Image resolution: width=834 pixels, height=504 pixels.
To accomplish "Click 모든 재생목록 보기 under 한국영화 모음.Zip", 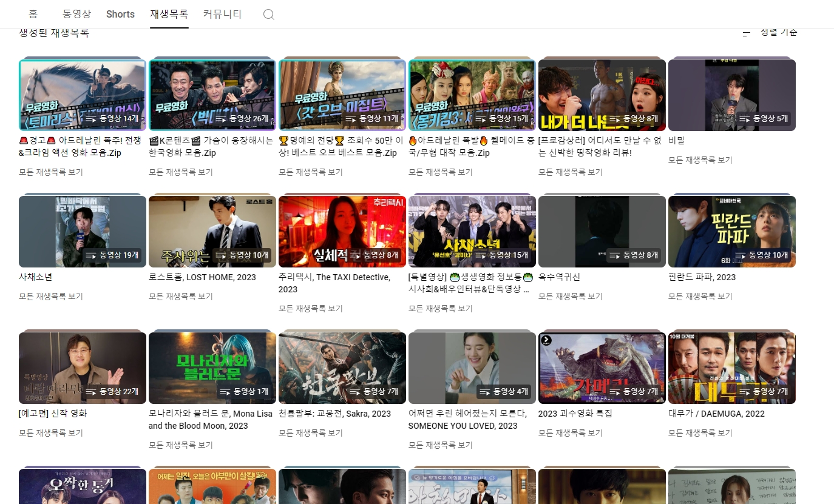I will click(181, 172).
